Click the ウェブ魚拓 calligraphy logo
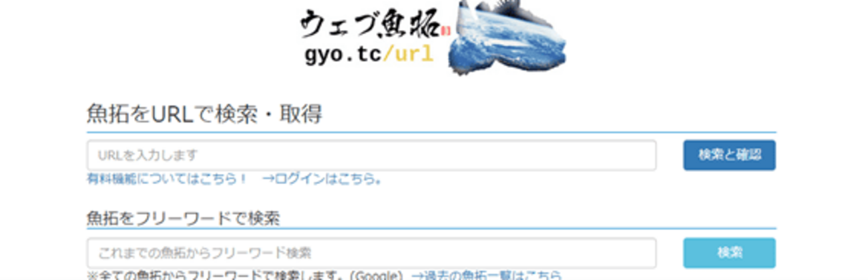The image size is (868, 280). coord(370,26)
